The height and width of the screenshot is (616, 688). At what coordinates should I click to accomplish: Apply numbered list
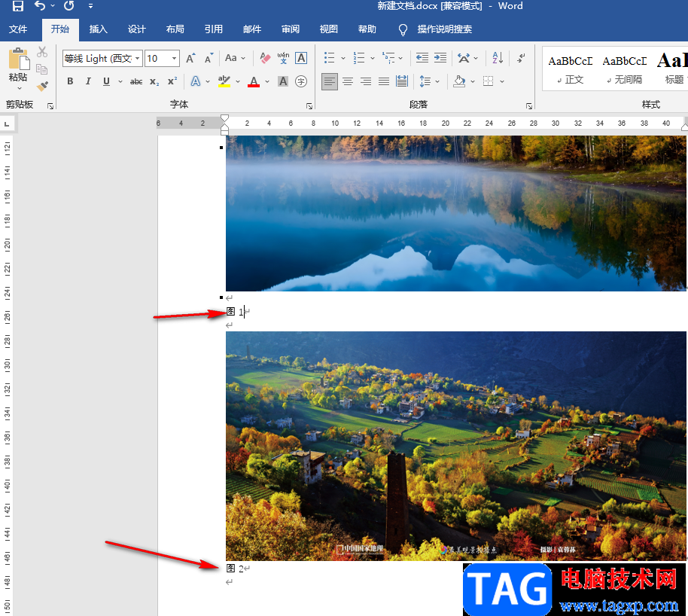pos(359,58)
